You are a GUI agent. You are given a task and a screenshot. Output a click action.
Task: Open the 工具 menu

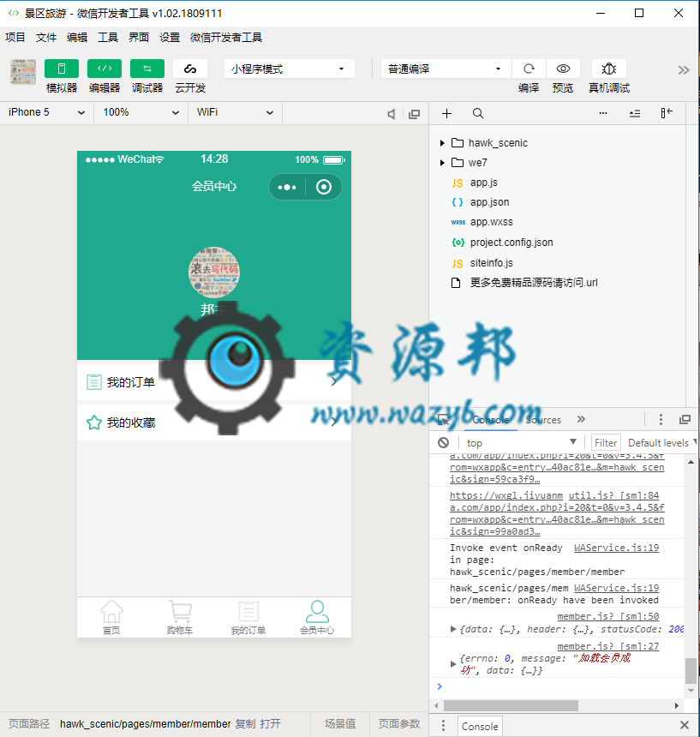(108, 37)
